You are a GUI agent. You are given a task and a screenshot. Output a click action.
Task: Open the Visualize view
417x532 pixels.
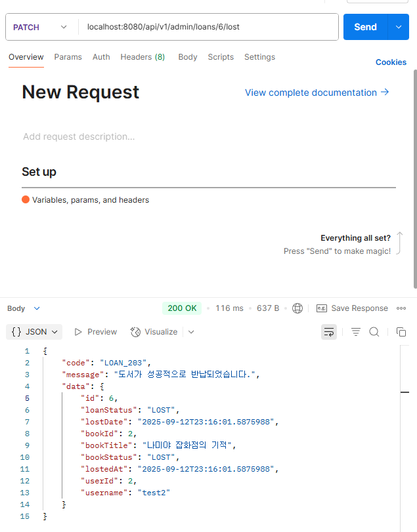pyautogui.click(x=154, y=332)
